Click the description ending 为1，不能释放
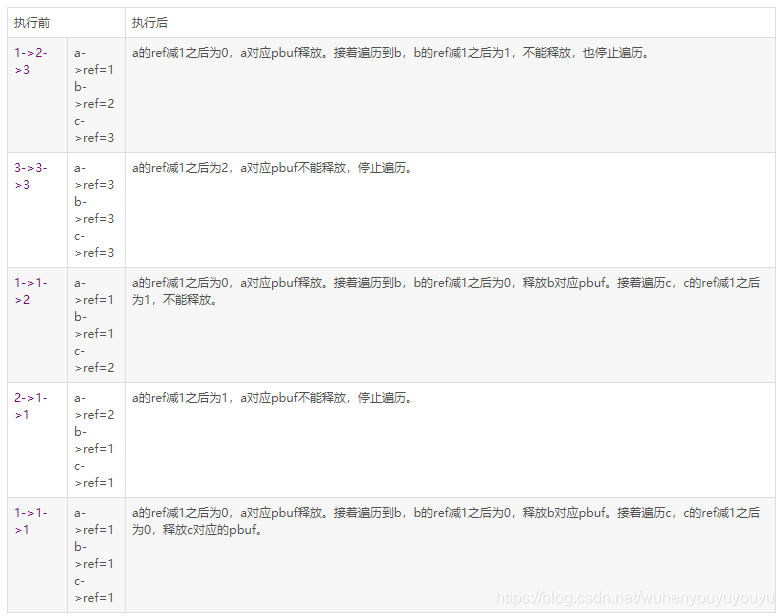This screenshot has height=616, width=783. (446, 291)
